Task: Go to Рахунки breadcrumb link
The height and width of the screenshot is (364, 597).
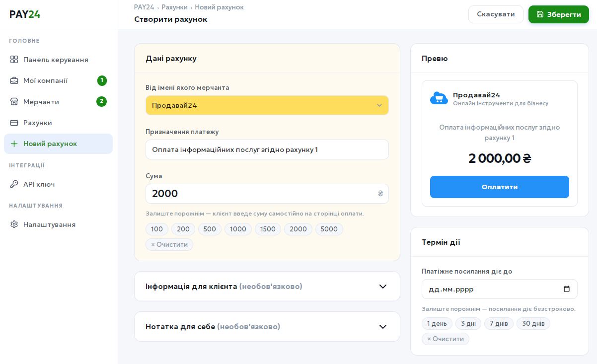Action: [174, 7]
